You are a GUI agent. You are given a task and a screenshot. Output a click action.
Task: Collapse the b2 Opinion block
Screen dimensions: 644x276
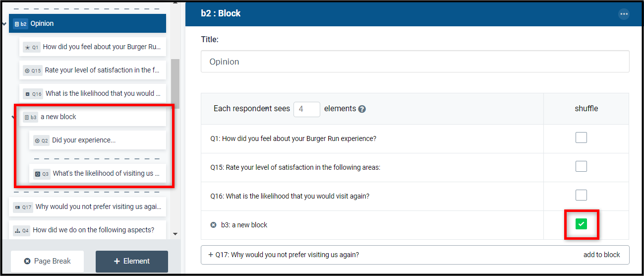coord(4,23)
